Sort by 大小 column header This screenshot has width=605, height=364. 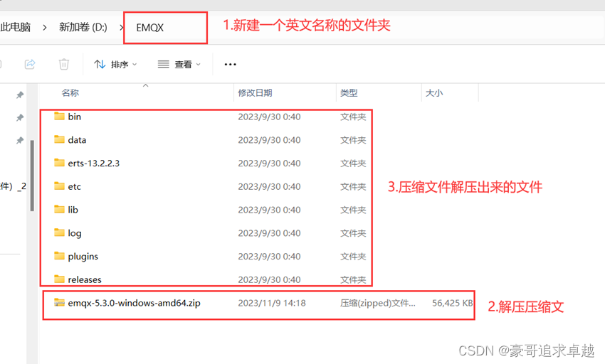tap(434, 93)
